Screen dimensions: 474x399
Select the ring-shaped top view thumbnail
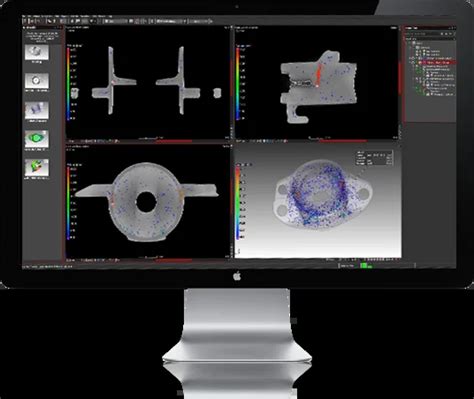tap(37, 81)
